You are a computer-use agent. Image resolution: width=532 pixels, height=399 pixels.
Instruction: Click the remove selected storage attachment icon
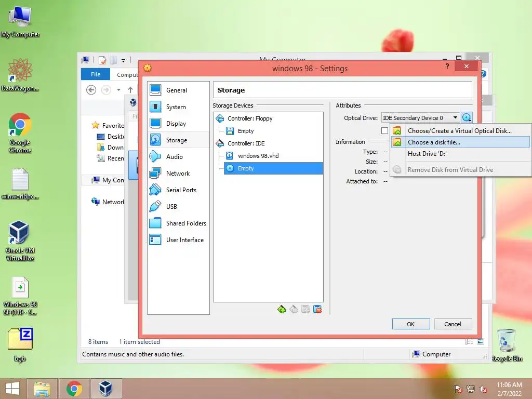pos(317,309)
